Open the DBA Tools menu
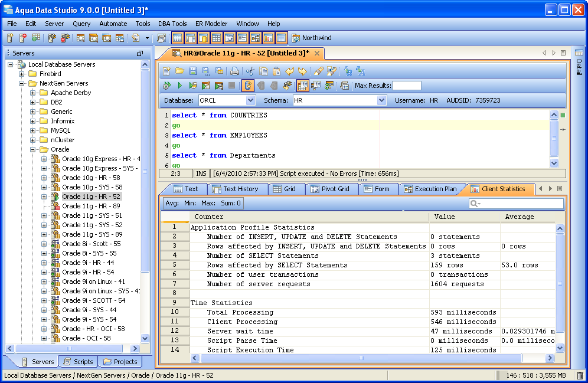The width and height of the screenshot is (588, 383). [x=172, y=24]
